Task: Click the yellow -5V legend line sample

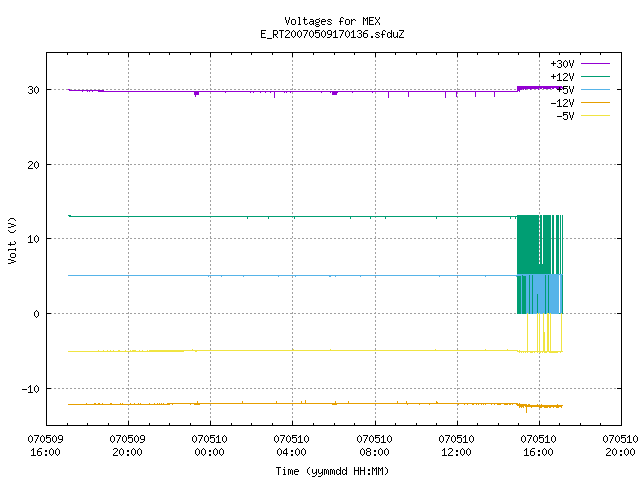Action: coord(595,116)
